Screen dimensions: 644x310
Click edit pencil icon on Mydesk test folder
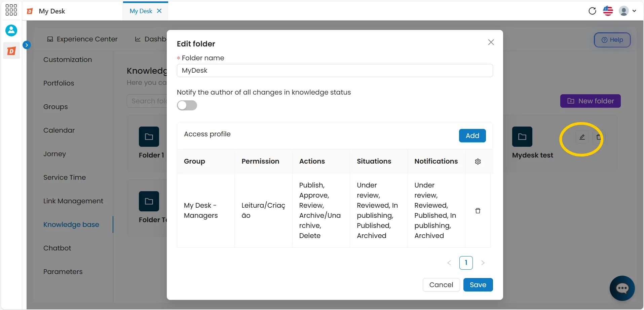pos(582,137)
